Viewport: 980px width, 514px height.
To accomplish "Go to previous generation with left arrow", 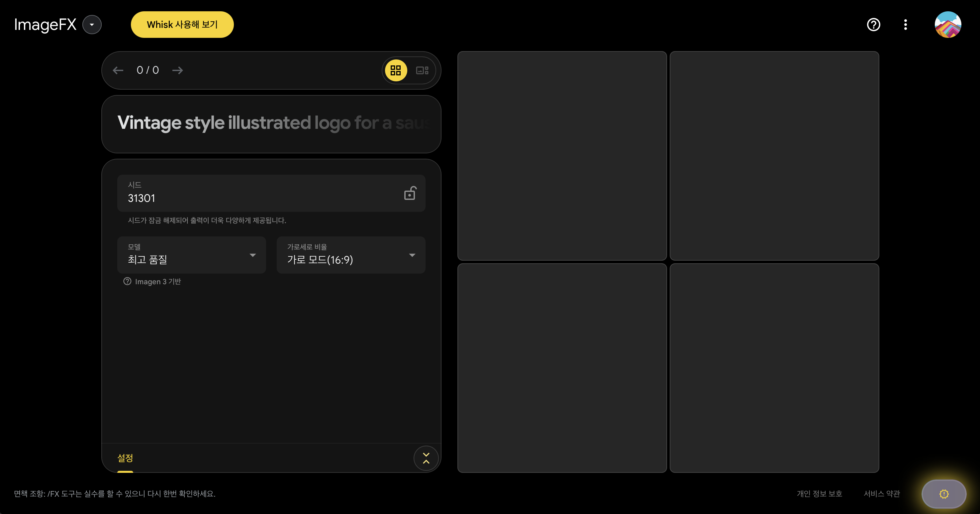I will [118, 70].
